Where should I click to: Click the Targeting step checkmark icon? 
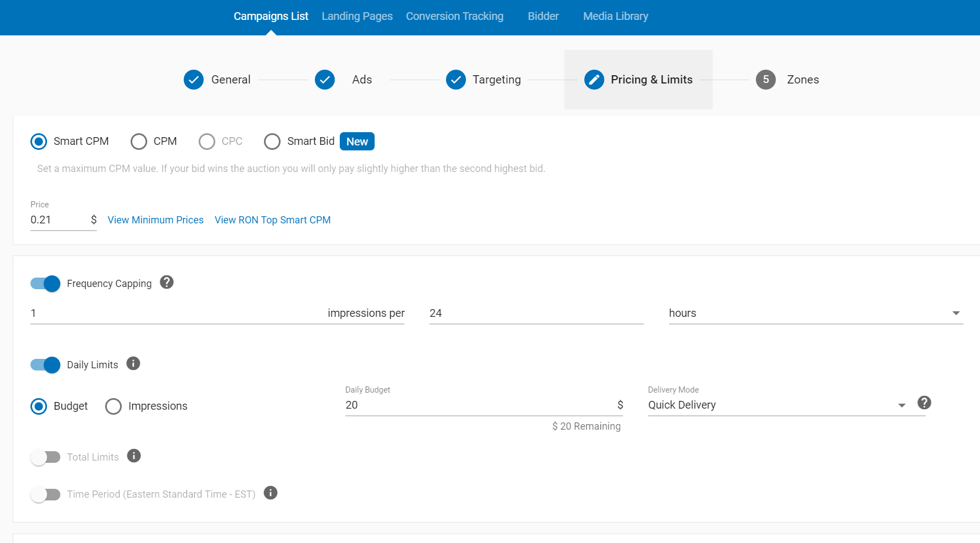coord(456,80)
